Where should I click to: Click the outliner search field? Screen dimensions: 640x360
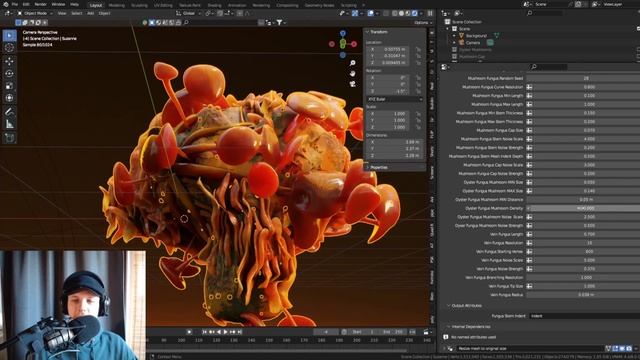544,13
